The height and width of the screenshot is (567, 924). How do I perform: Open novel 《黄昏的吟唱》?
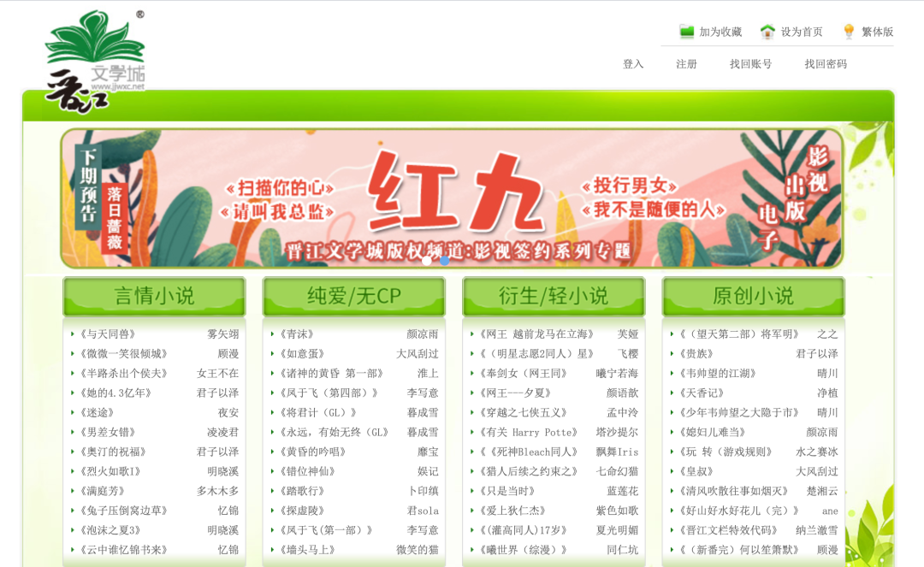coord(313,452)
